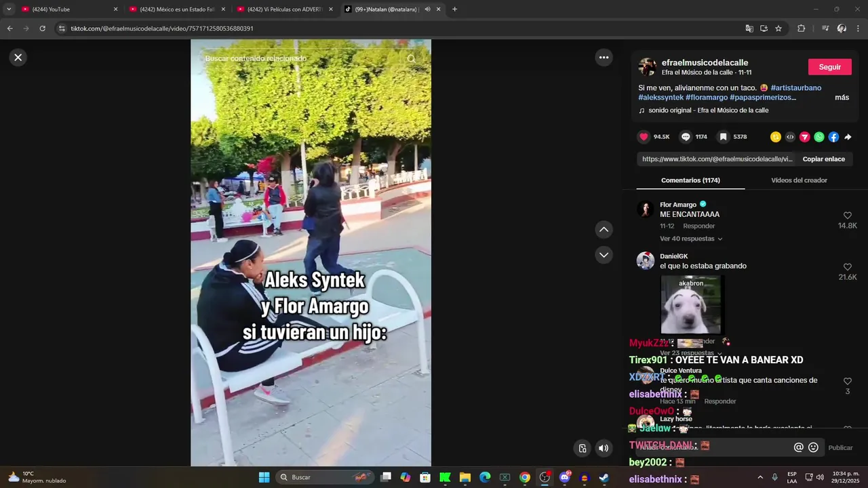
Task: Reply to Flor Amargo's comment
Action: [x=698, y=226]
